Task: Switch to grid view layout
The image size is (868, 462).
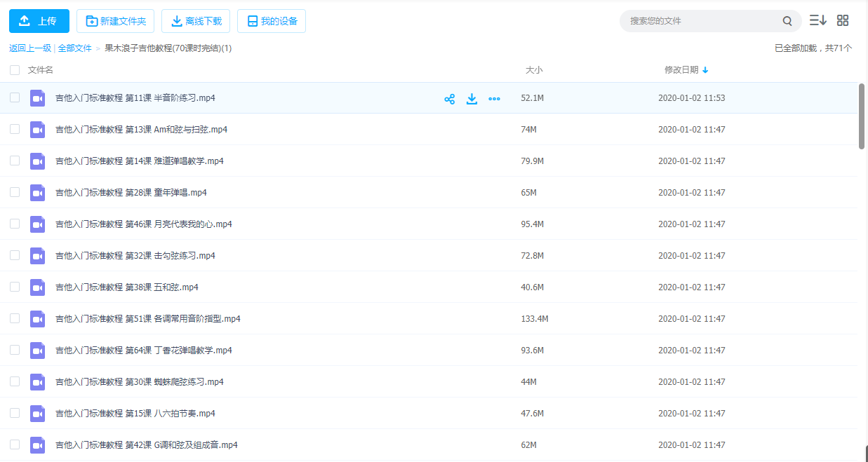Action: point(843,21)
